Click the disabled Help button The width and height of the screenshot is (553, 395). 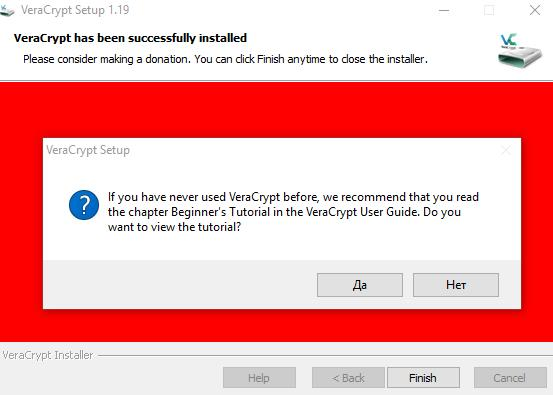click(x=259, y=378)
